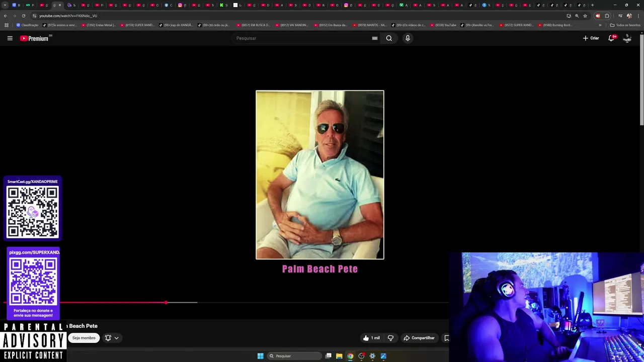Open Chrome three-dot menu
This screenshot has width=644, height=362.
tap(638, 16)
